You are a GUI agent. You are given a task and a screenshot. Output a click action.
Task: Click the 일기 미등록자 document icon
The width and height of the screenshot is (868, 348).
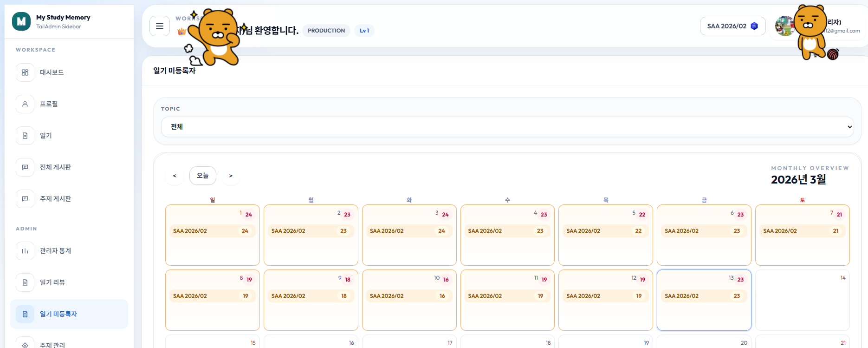click(x=25, y=314)
